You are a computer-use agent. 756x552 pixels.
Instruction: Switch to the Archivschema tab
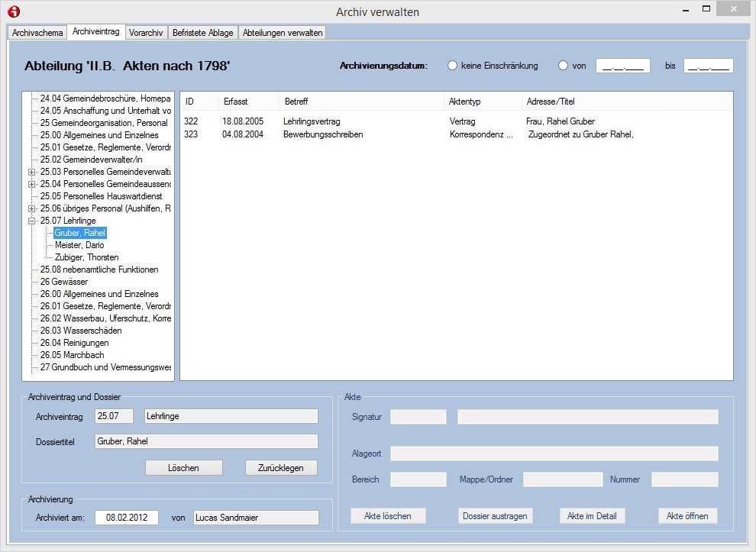[x=37, y=33]
